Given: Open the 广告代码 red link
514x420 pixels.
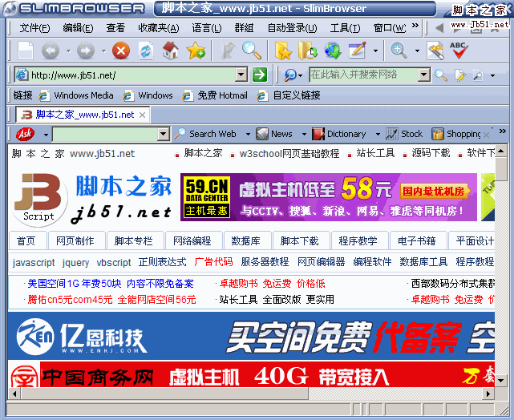Looking at the screenshot, I should 213,262.
